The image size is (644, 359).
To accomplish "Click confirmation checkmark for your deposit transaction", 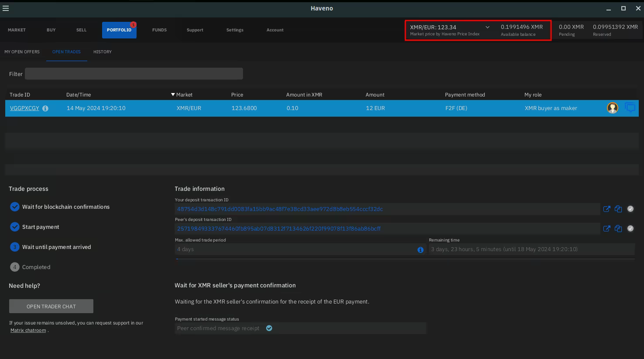I will [630, 209].
